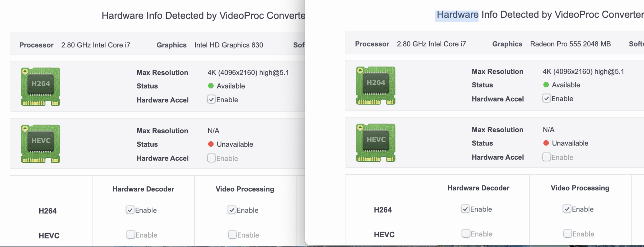Check HEVC Video Processing Enable in Intel window
Viewport: 644px width, 247px height.
(232, 234)
